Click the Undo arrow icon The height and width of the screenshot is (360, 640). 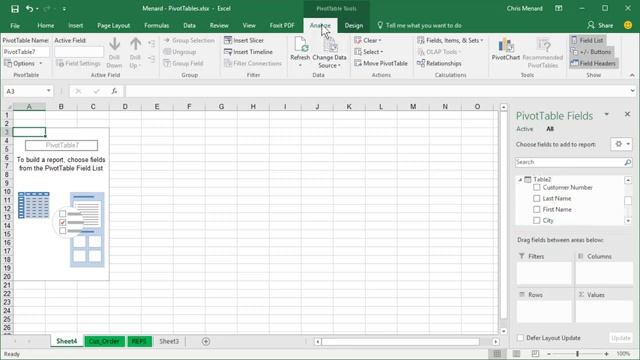click(29, 9)
